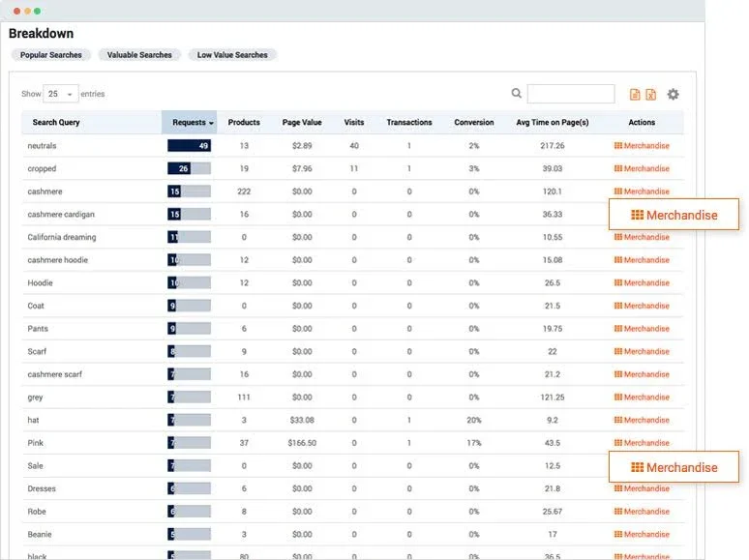Screen dimensions: 749x560
Task: Open Merchandise for grey row
Action: coord(642,398)
